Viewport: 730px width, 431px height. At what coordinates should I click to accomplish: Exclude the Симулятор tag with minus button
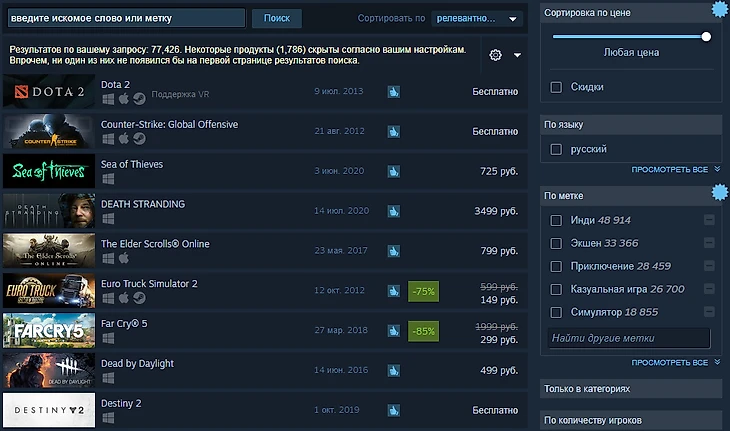coord(709,311)
